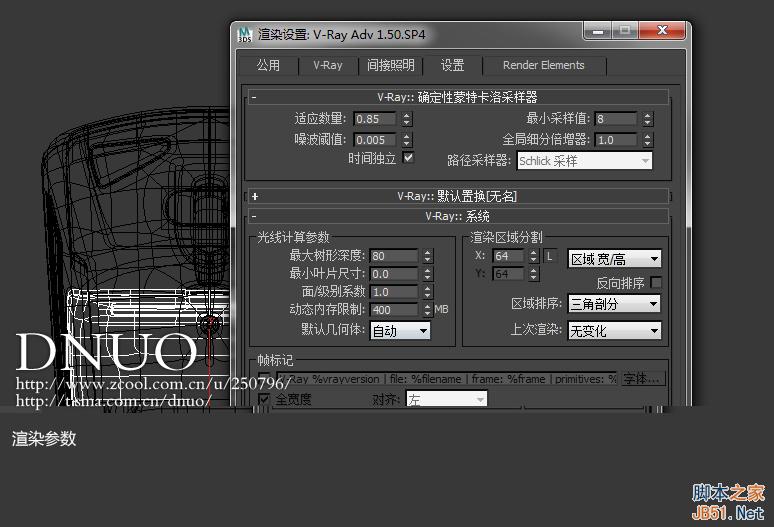Select the 设置 tab
This screenshot has width=774, height=527.
[x=452, y=65]
